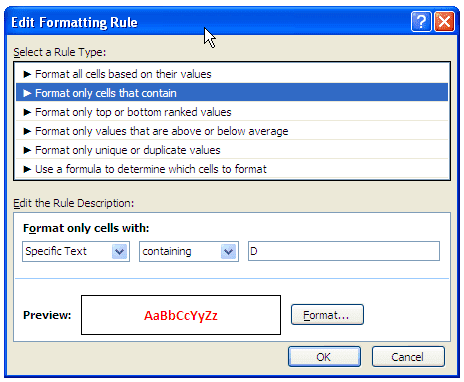Viewport: 464px width, 382px height.
Task: Close the Edit Formatting Rule dialog
Action: pos(444,22)
